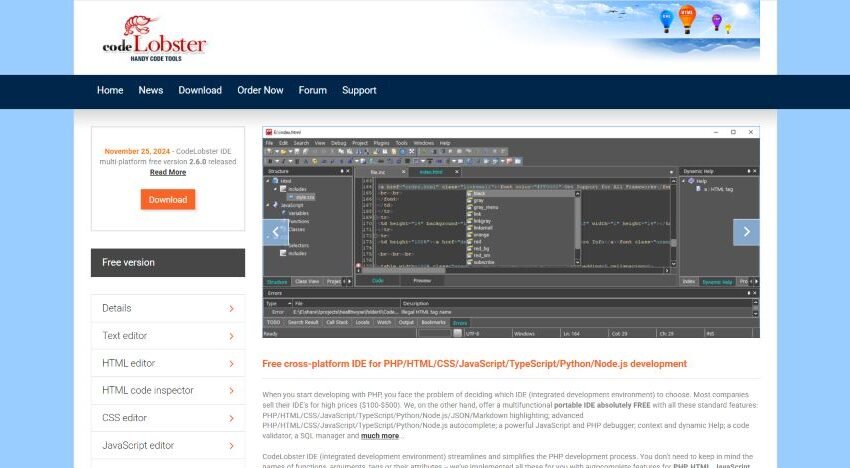Click the orange Download button
The image size is (850, 468).
coord(168,200)
